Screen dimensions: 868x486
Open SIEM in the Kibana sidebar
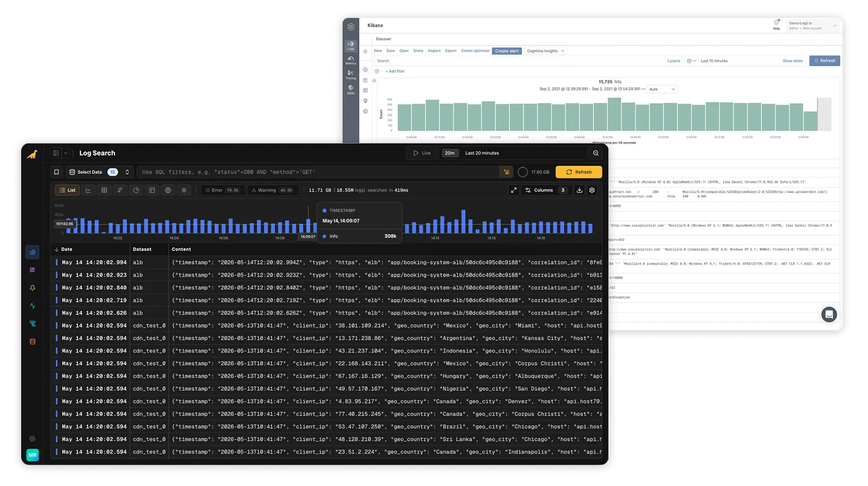click(351, 90)
